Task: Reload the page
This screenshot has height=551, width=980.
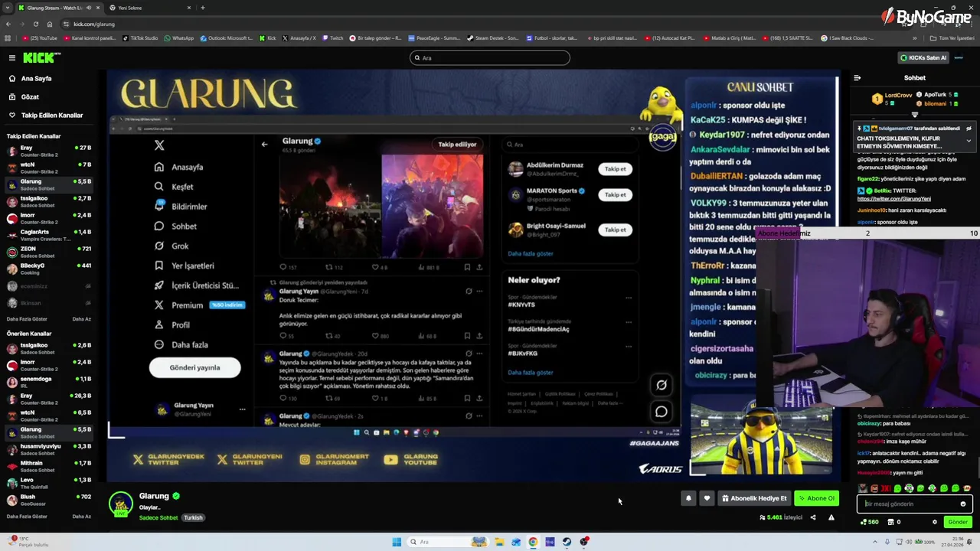Action: tap(35, 24)
